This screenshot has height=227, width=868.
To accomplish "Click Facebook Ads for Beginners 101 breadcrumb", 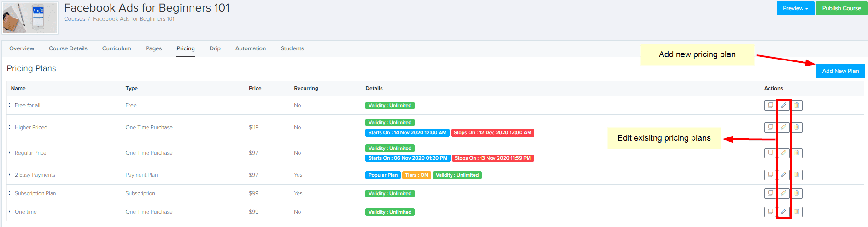I will point(134,19).
